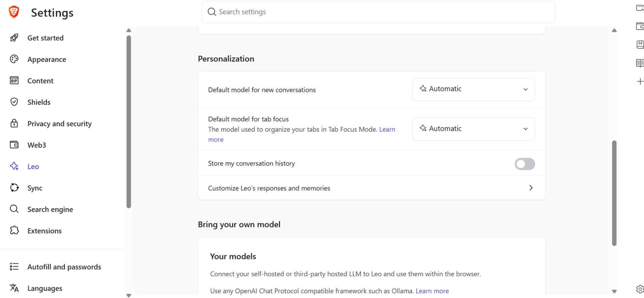The image size is (644, 298).
Task: Click the gear icon in right sidebar
Action: click(x=640, y=289)
